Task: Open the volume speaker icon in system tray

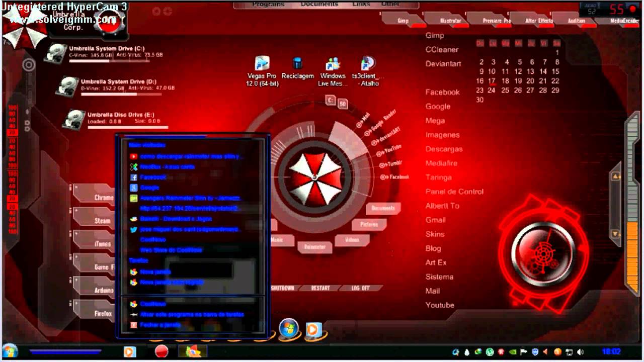Action: [580, 352]
